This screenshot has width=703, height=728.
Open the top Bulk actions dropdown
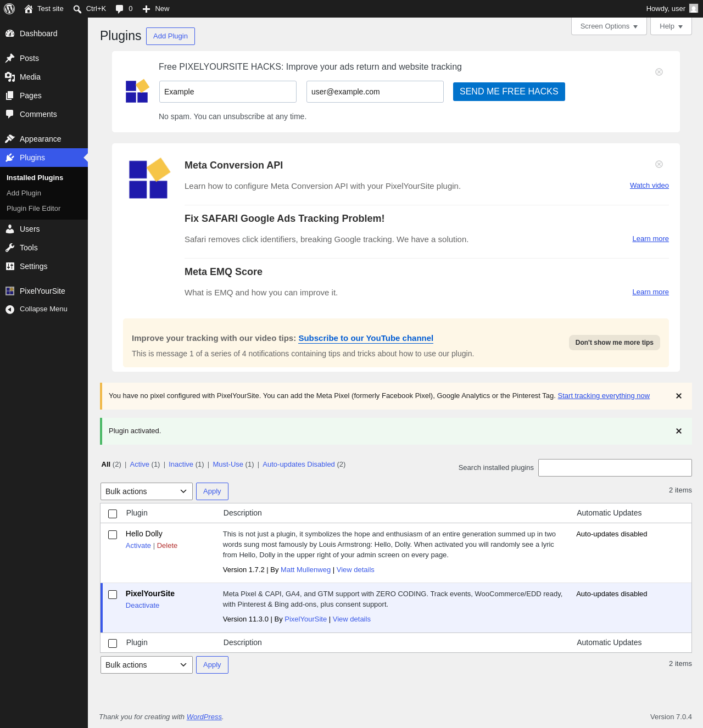(x=147, y=491)
